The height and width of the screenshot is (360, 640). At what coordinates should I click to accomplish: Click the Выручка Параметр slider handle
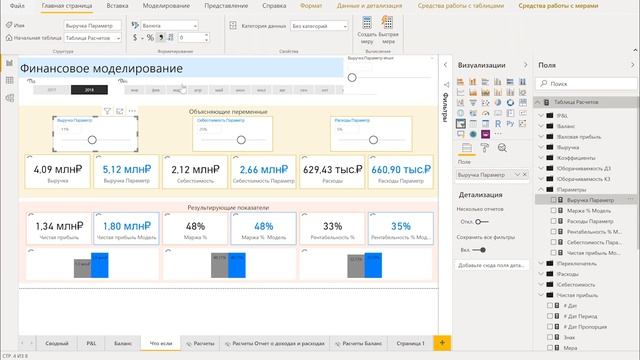click(x=92, y=140)
